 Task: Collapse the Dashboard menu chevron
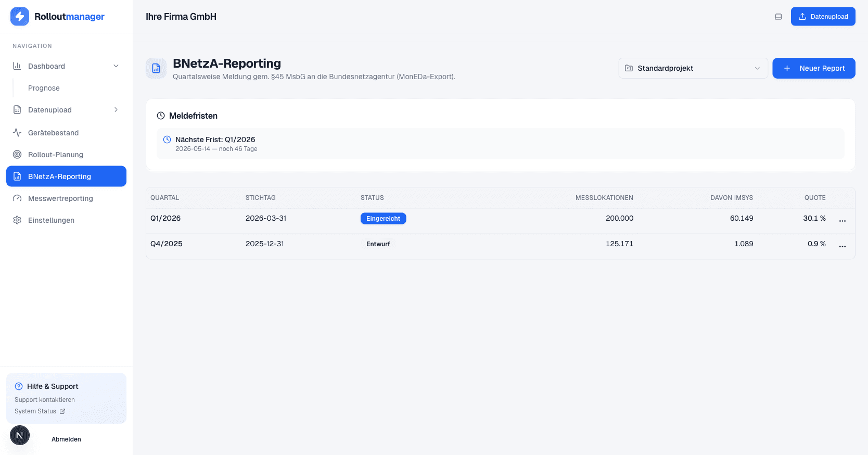coord(116,66)
